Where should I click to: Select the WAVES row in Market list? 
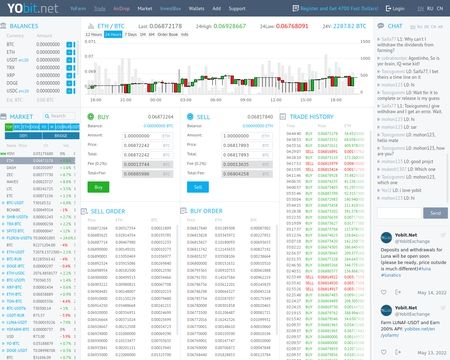(x=38, y=182)
